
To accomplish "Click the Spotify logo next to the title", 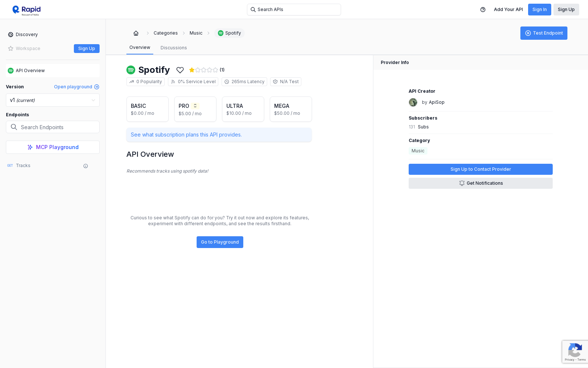I will click(131, 70).
